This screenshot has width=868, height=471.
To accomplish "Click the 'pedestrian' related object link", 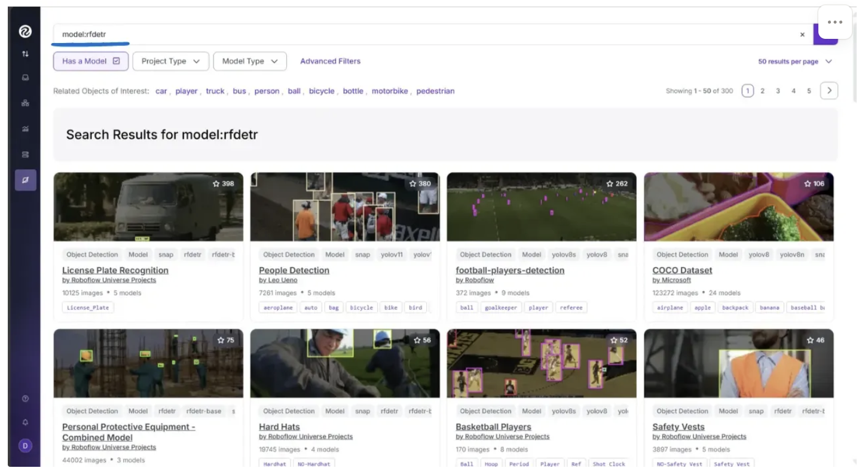I will [435, 91].
